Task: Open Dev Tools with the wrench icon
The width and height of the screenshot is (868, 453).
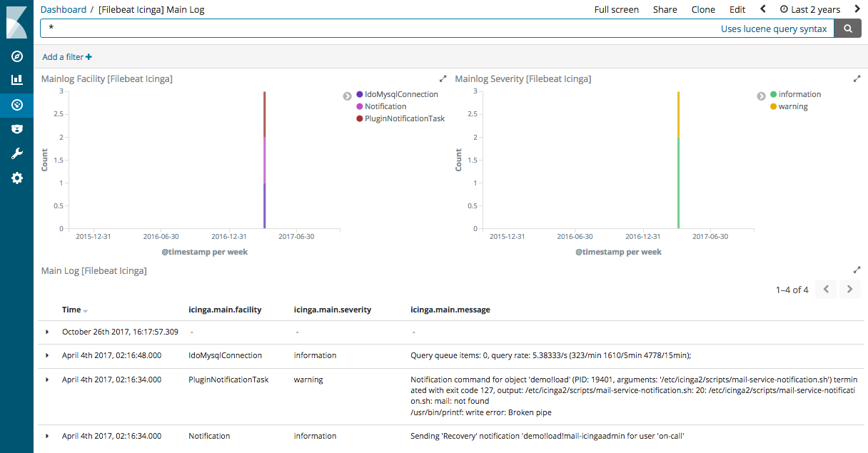Action: point(16,153)
